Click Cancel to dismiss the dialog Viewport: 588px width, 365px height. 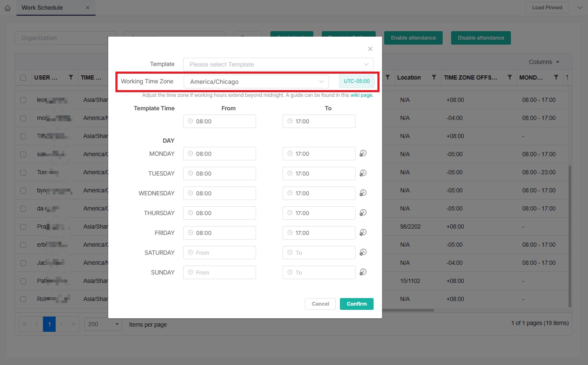click(320, 304)
